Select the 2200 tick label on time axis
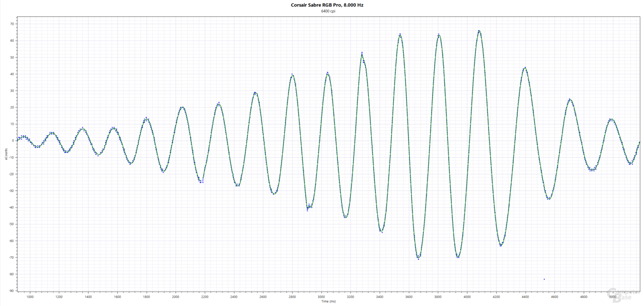The image size is (644, 306). [x=205, y=297]
